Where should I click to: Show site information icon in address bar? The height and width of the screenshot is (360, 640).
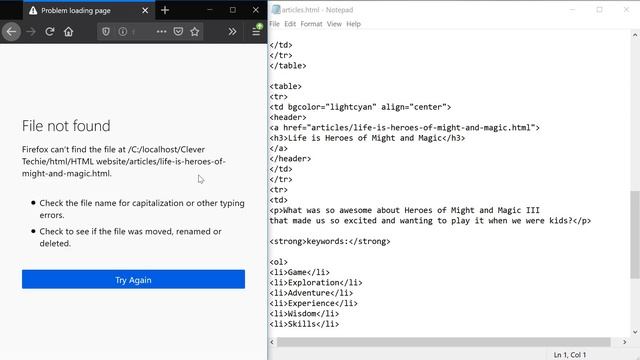tap(122, 31)
